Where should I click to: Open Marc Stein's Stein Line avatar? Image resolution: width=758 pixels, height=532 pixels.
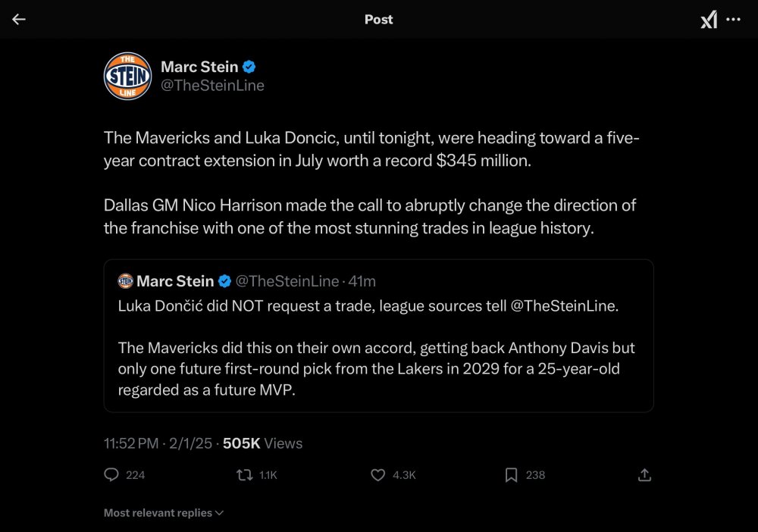(x=127, y=76)
